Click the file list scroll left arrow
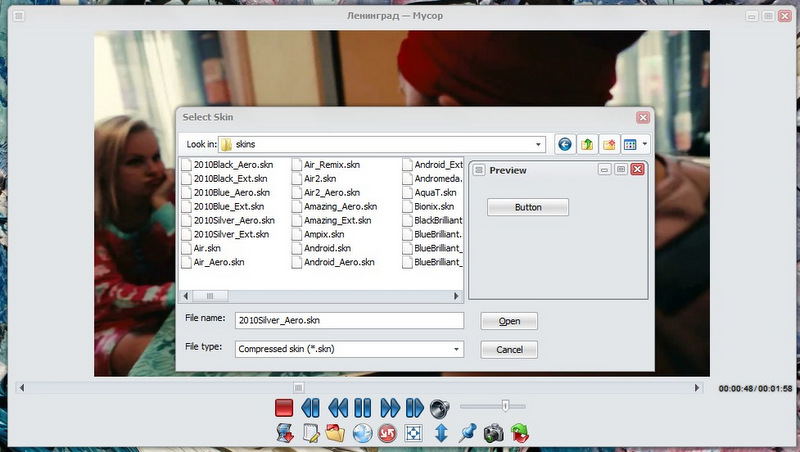This screenshot has height=452, width=800. click(185, 296)
